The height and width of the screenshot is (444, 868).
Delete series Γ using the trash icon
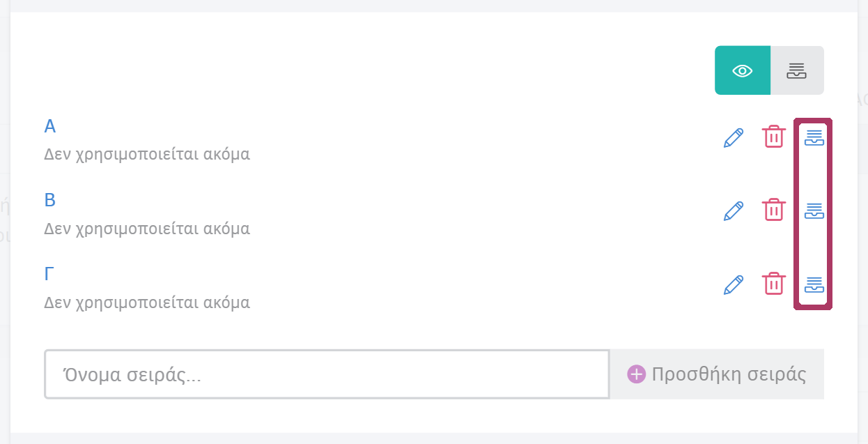[x=773, y=284]
